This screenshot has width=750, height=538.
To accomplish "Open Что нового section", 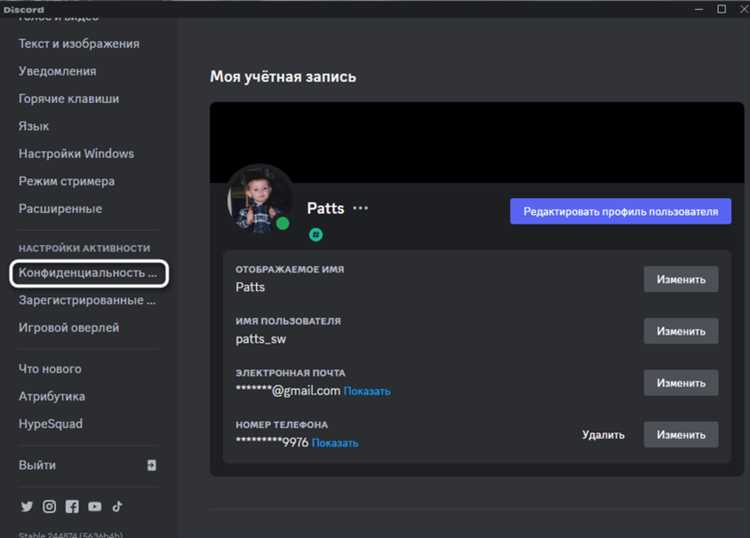I will tap(50, 369).
